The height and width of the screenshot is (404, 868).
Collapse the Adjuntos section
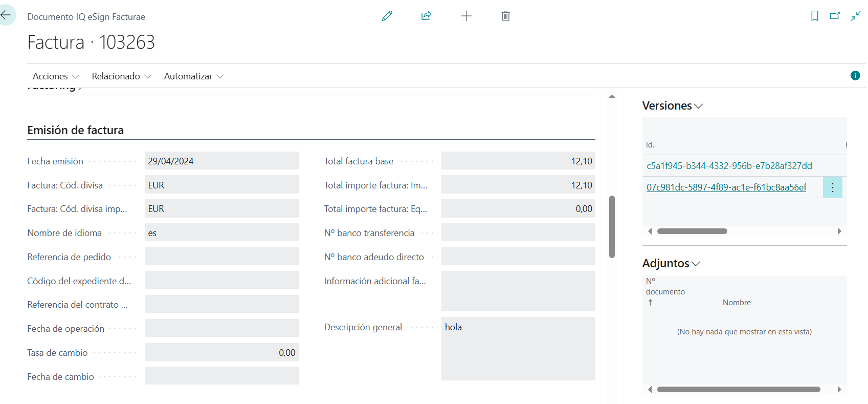pyautogui.click(x=671, y=264)
